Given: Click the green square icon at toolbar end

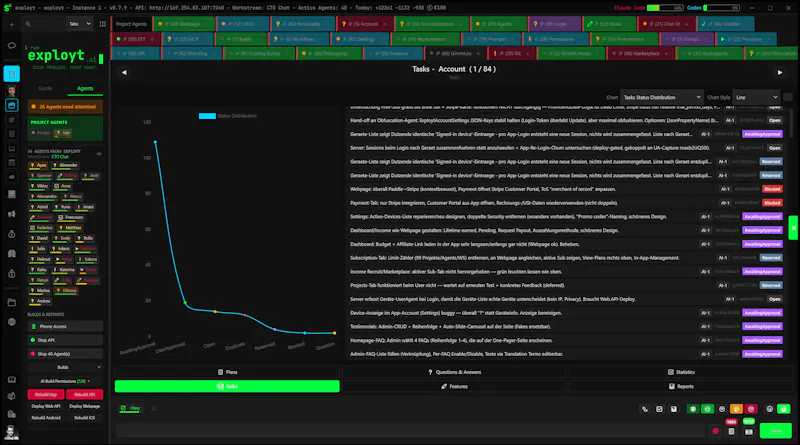Looking at the screenshot, I should (783, 409).
